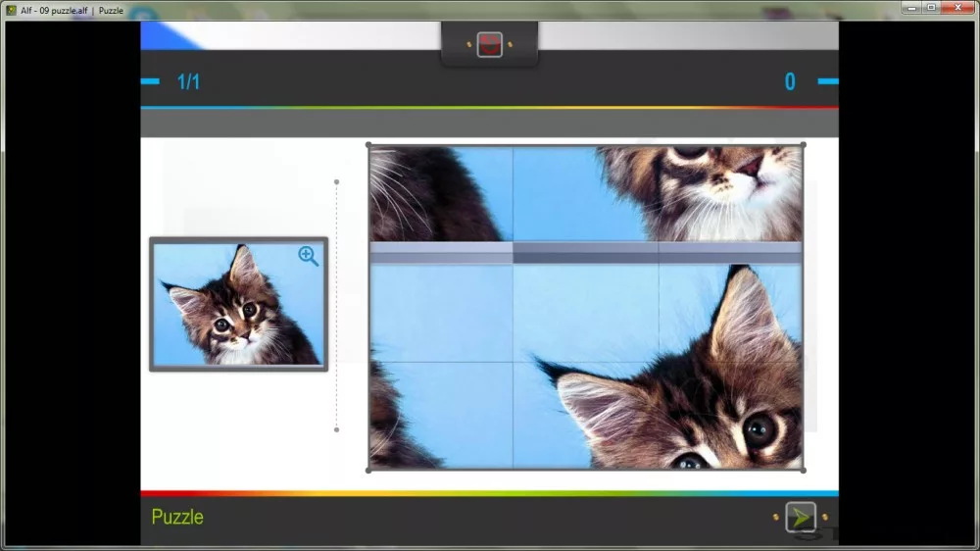Zoom the reference image with the magnifier
This screenshot has height=551, width=980.
(x=308, y=257)
